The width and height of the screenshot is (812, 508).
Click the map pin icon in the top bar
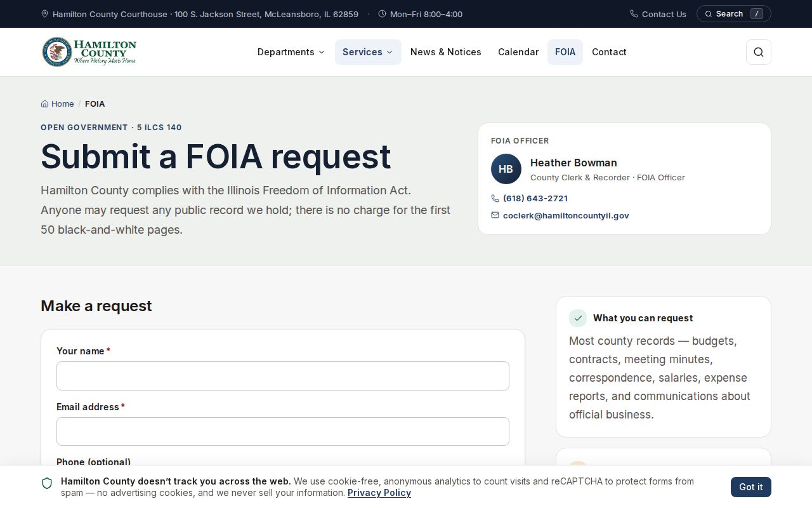click(x=44, y=14)
